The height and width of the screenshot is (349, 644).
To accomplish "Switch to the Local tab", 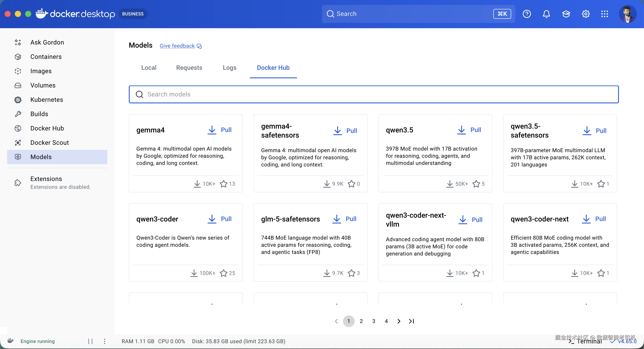I will coord(149,68).
